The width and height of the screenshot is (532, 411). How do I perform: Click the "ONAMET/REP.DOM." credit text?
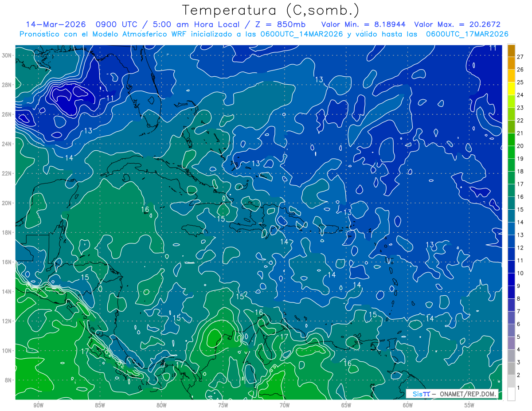[x=467, y=394]
